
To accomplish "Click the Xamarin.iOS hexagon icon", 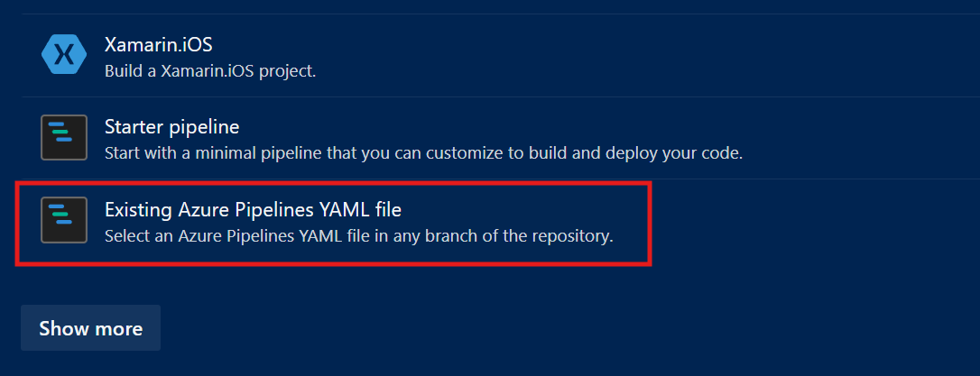I will 63,55.
